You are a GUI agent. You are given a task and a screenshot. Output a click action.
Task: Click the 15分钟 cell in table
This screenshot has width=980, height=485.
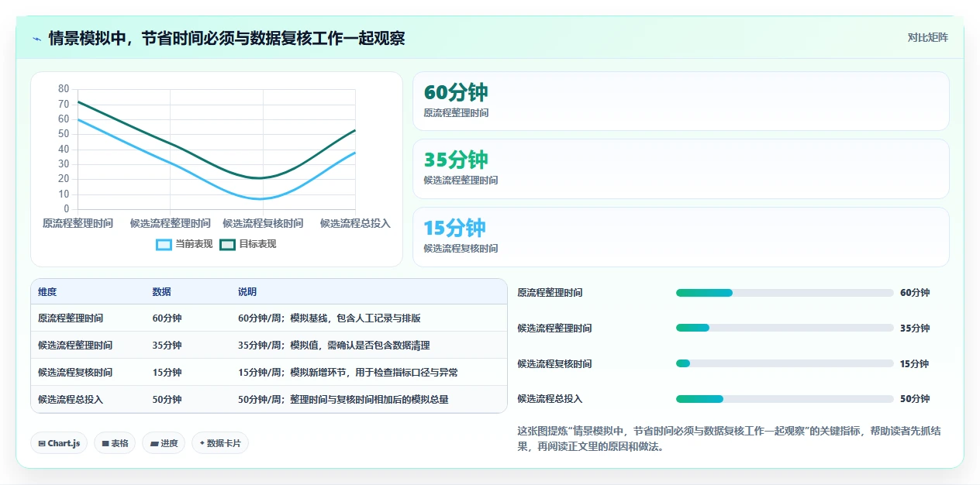pos(167,373)
